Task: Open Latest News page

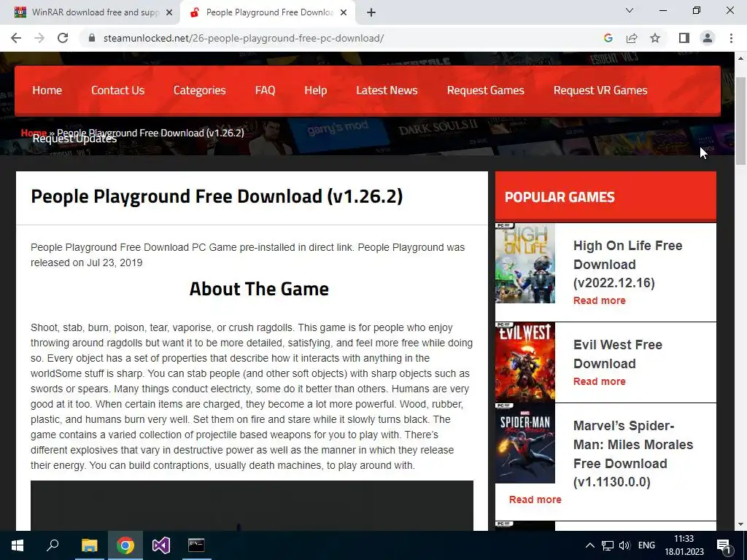Action: (387, 90)
